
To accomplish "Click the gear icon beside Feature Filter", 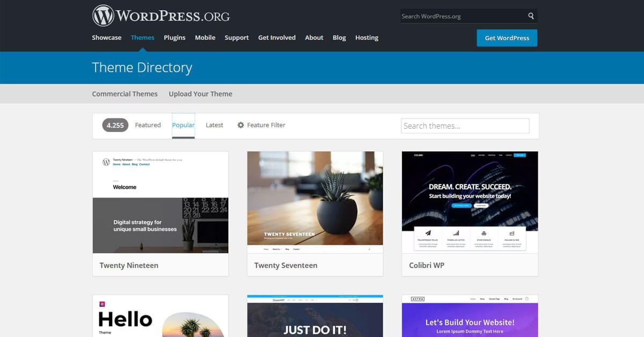I will pyautogui.click(x=241, y=125).
